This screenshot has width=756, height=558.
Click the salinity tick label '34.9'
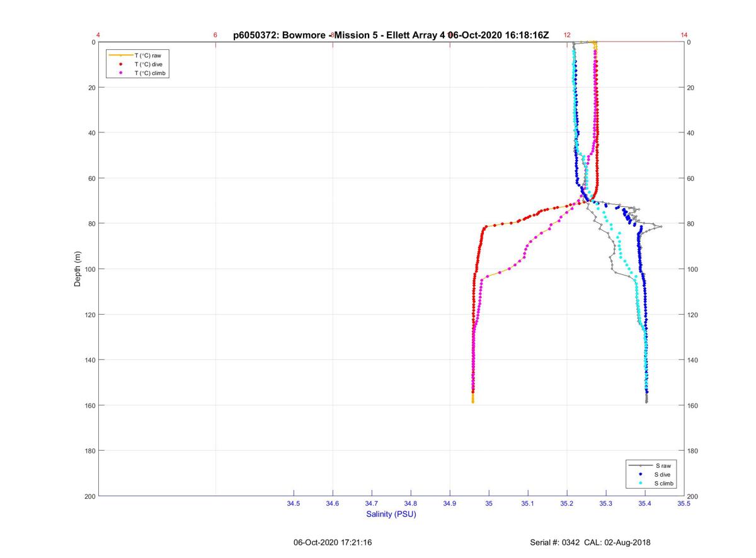(450, 504)
